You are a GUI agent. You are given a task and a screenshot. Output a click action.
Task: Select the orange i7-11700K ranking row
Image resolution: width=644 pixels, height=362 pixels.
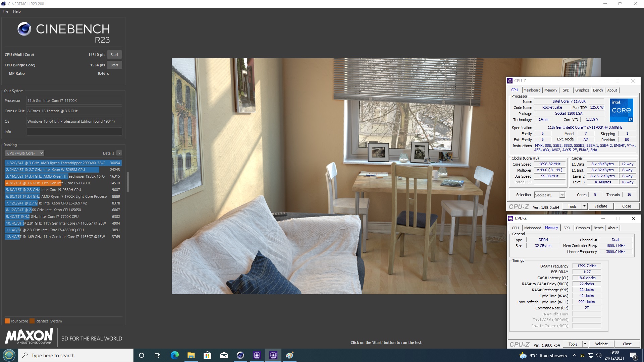[x=63, y=183]
